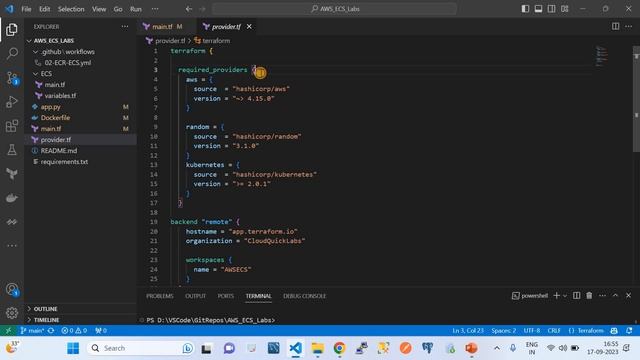Open the Docker view in activity bar

(x=12, y=198)
